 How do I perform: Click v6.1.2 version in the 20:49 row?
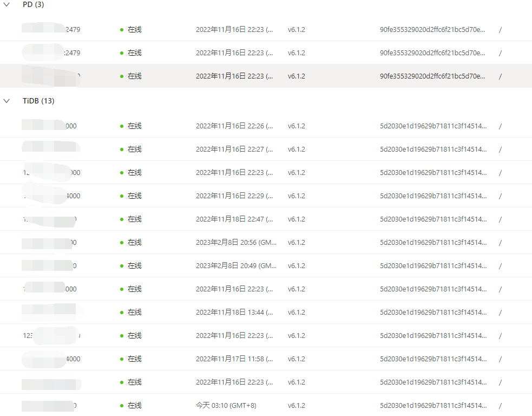[x=297, y=266]
